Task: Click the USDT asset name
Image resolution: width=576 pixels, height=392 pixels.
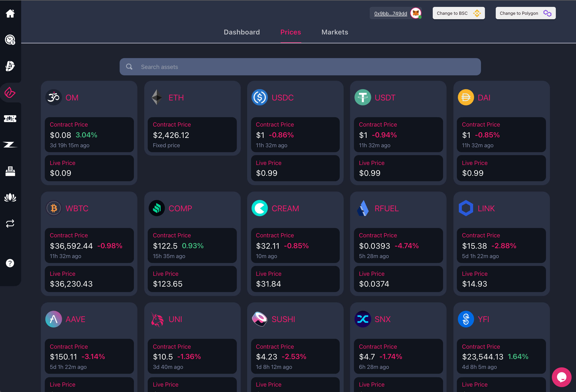Action: [385, 98]
